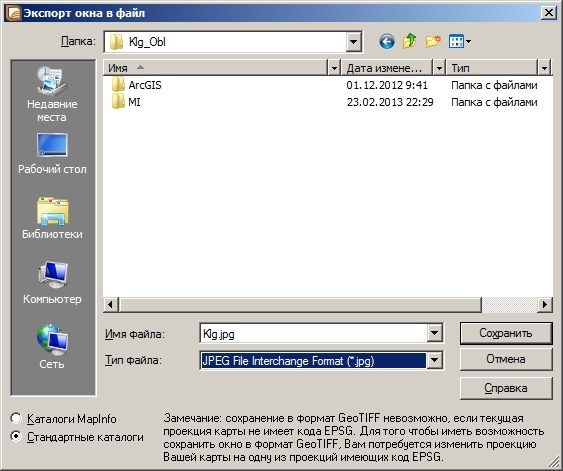Select the Каталоги MapInfo radio button
Screen dimensions: 563x471
16,419
